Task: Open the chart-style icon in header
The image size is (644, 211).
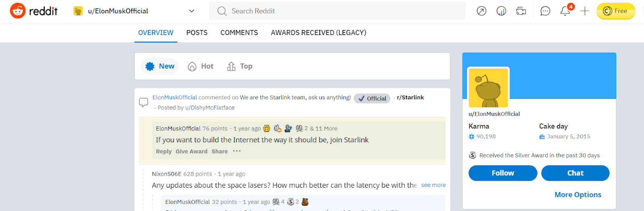Action: 501,11
